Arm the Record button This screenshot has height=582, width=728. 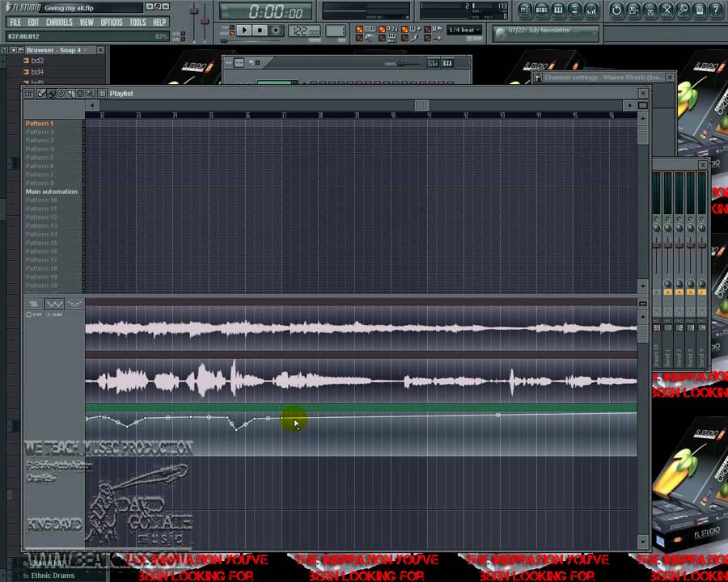[x=277, y=31]
